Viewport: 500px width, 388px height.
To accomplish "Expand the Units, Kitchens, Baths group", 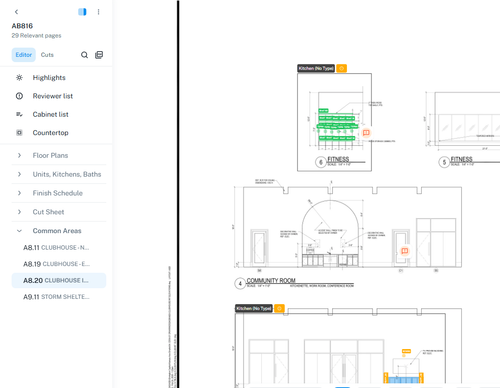I will pos(59,174).
